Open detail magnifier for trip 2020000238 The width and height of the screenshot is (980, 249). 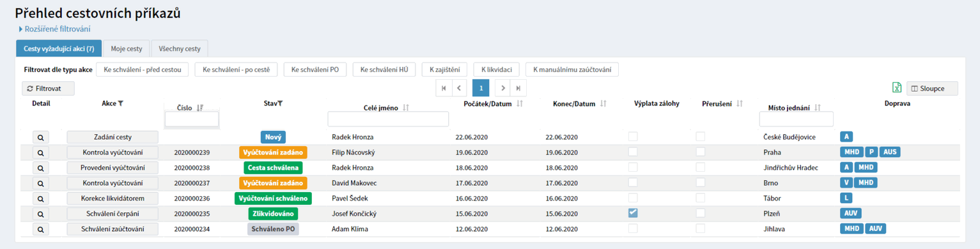coord(40,168)
